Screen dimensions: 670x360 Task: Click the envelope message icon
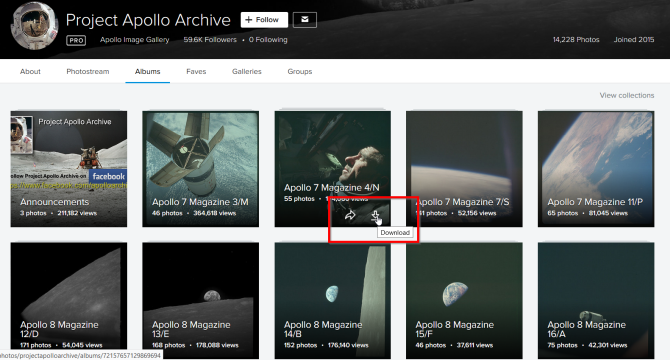(x=305, y=20)
